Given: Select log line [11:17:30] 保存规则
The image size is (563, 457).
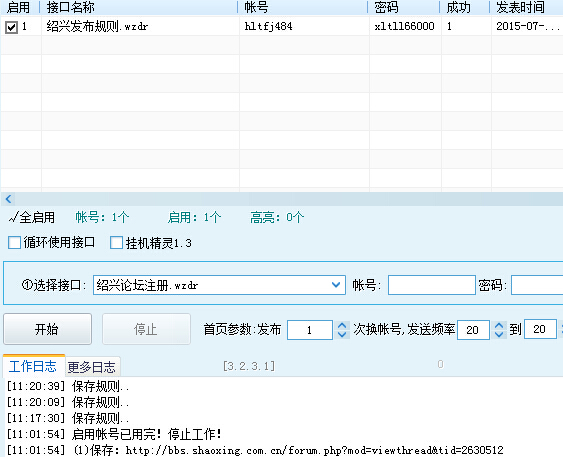Looking at the screenshot, I should pos(68,418).
